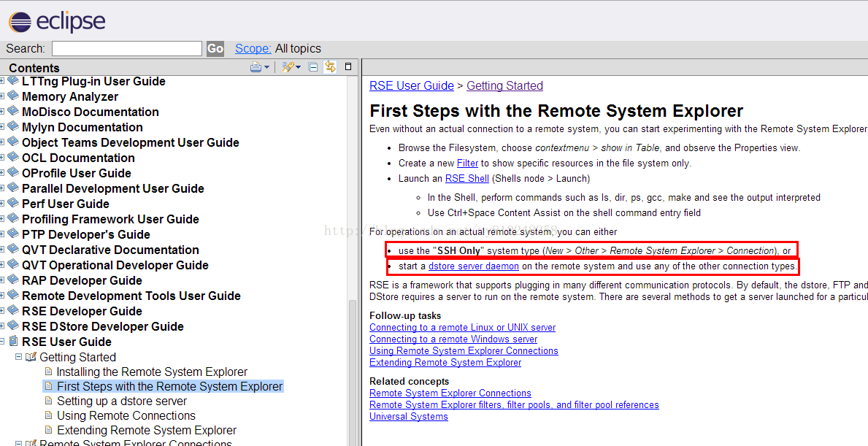Screen dimensions: 868x446
Task: Expand the Memory Analyzer tree node
Action: [1, 96]
